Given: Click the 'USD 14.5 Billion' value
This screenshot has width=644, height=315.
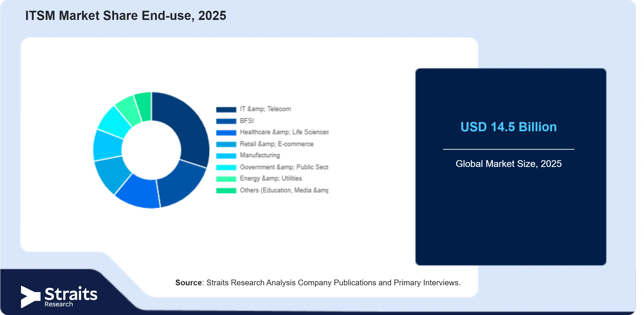Looking at the screenshot, I should pos(508,127).
